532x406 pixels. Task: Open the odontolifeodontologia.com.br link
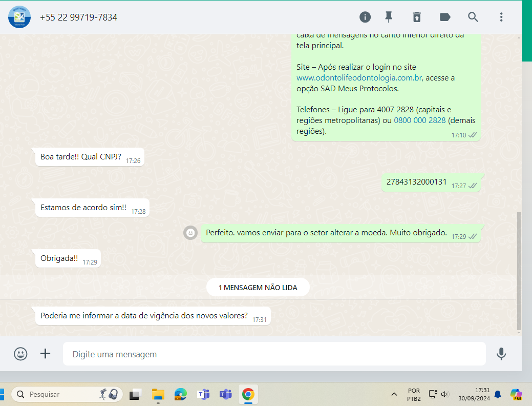click(x=359, y=78)
